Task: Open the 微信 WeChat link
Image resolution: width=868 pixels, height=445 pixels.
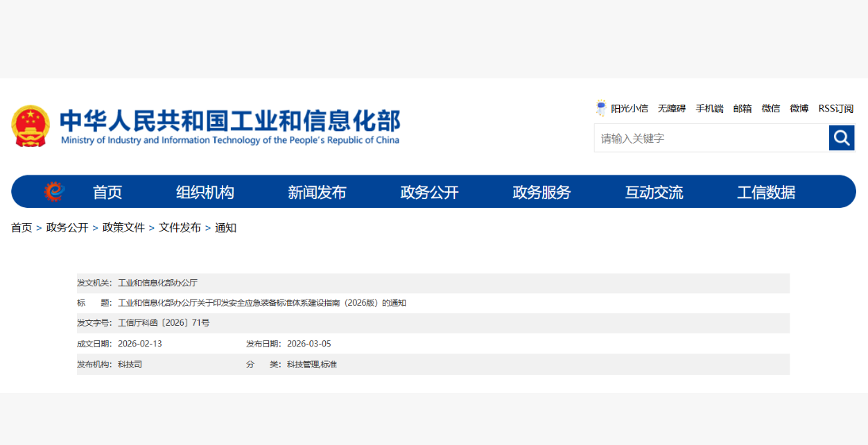Action: 770,108
